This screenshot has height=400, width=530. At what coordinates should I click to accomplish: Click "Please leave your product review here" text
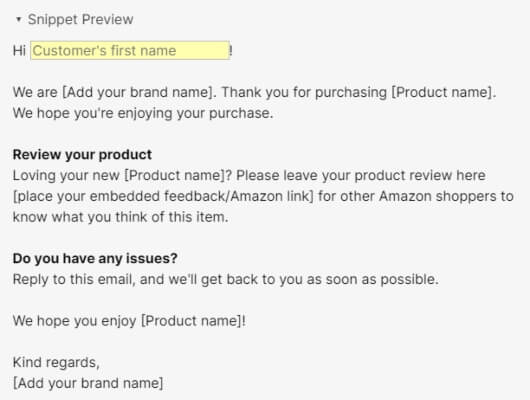tap(361, 175)
